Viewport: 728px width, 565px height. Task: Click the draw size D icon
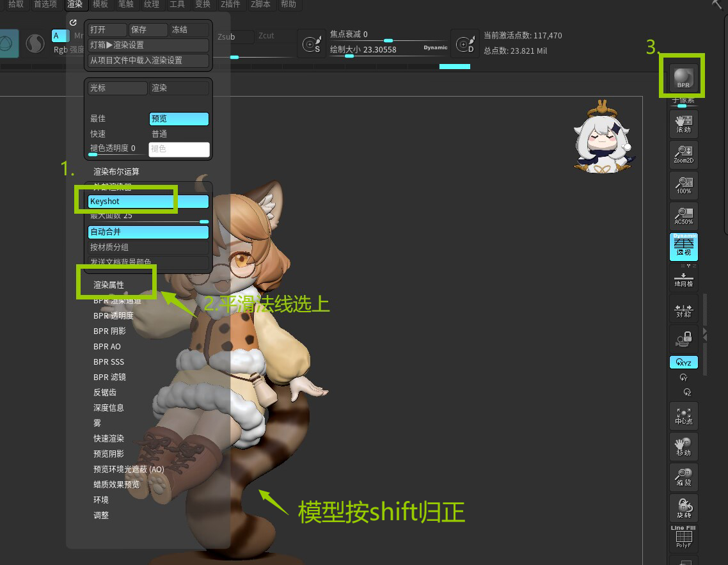tap(465, 45)
